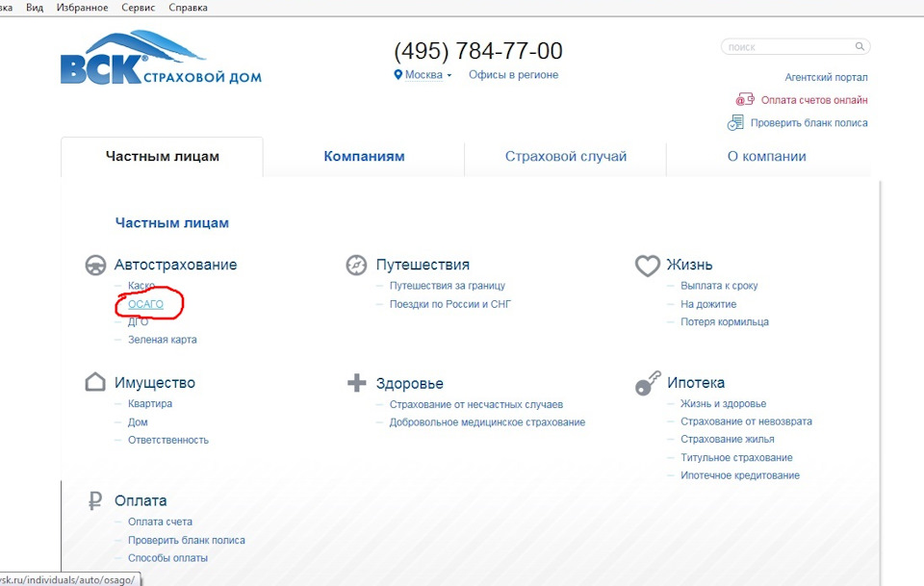Click the steering wheel Автострахование icon
Viewport: 924px width, 586px height.
pyautogui.click(x=95, y=265)
